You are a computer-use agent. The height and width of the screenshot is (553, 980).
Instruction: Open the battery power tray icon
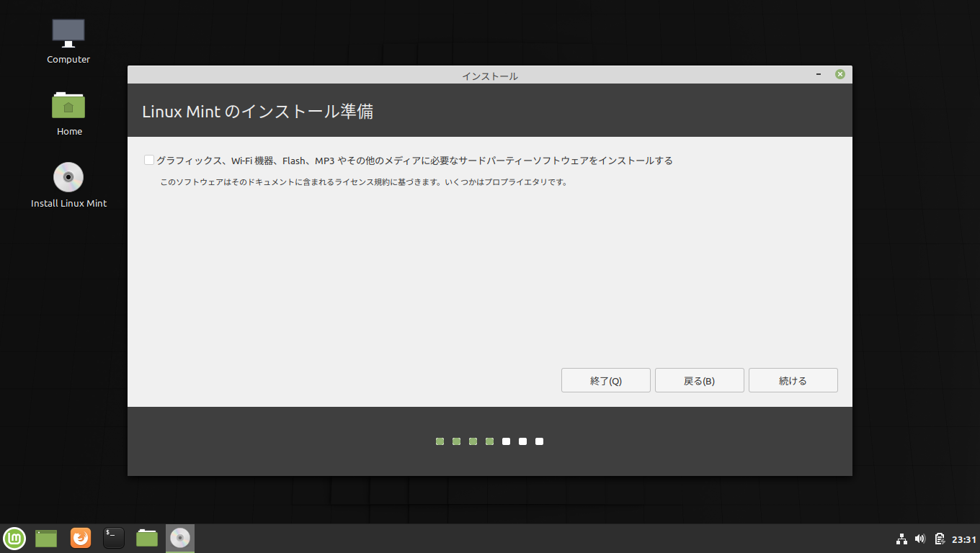pos(940,539)
